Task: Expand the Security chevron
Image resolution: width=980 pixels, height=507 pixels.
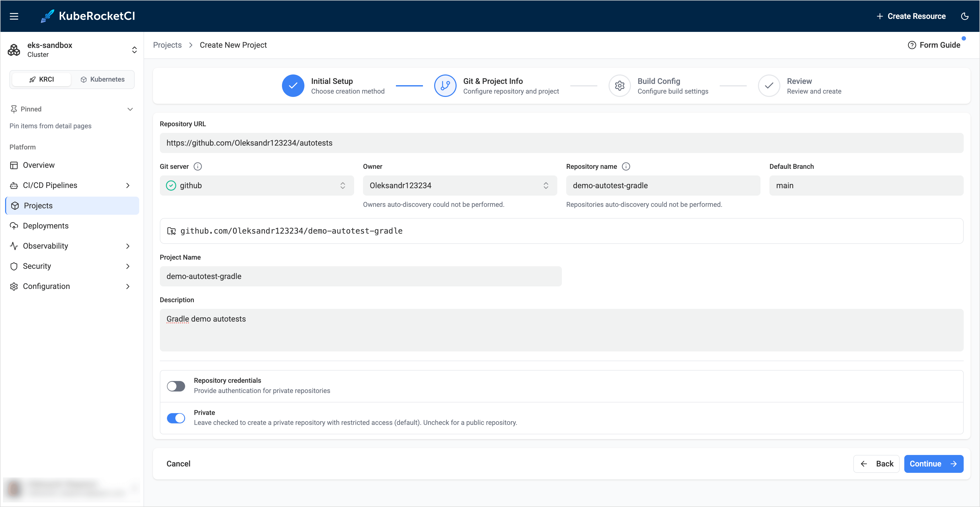Action: pyautogui.click(x=128, y=266)
